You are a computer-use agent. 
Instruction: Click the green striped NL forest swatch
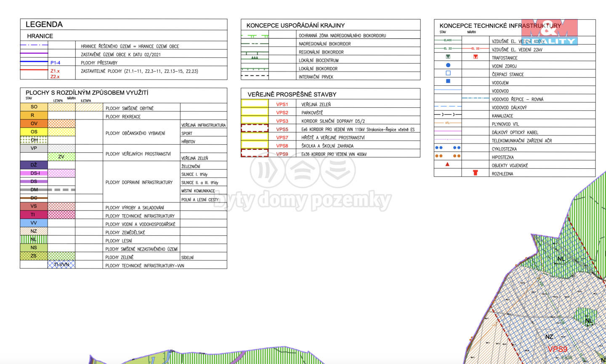pos(34,239)
